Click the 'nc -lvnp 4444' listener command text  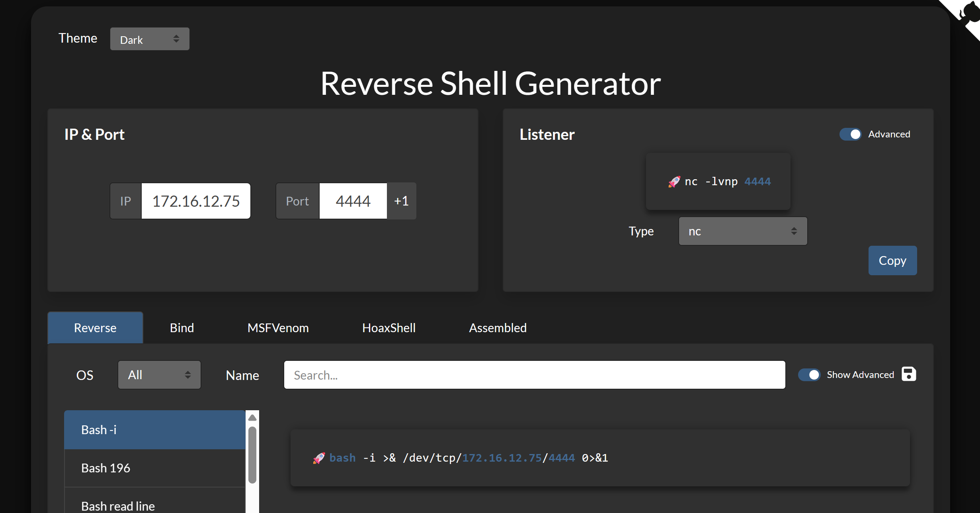[x=728, y=182]
